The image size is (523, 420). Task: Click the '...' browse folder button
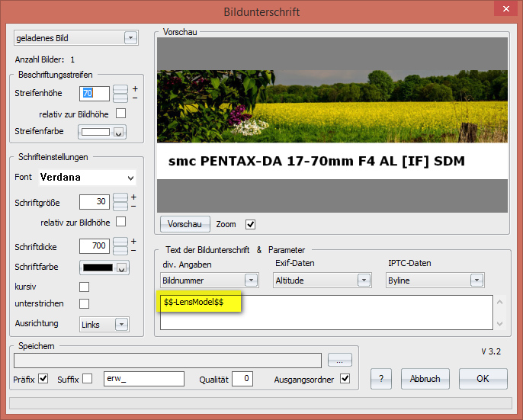pyautogui.click(x=340, y=361)
